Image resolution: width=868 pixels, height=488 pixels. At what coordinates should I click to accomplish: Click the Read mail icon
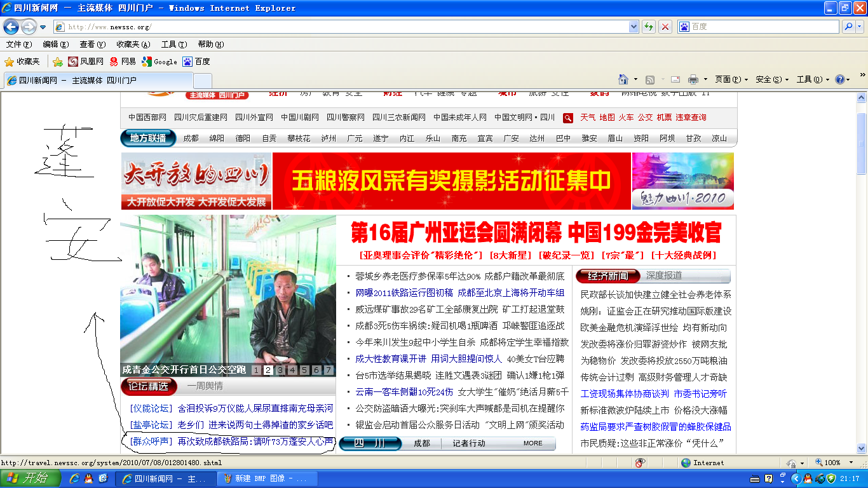(675, 79)
